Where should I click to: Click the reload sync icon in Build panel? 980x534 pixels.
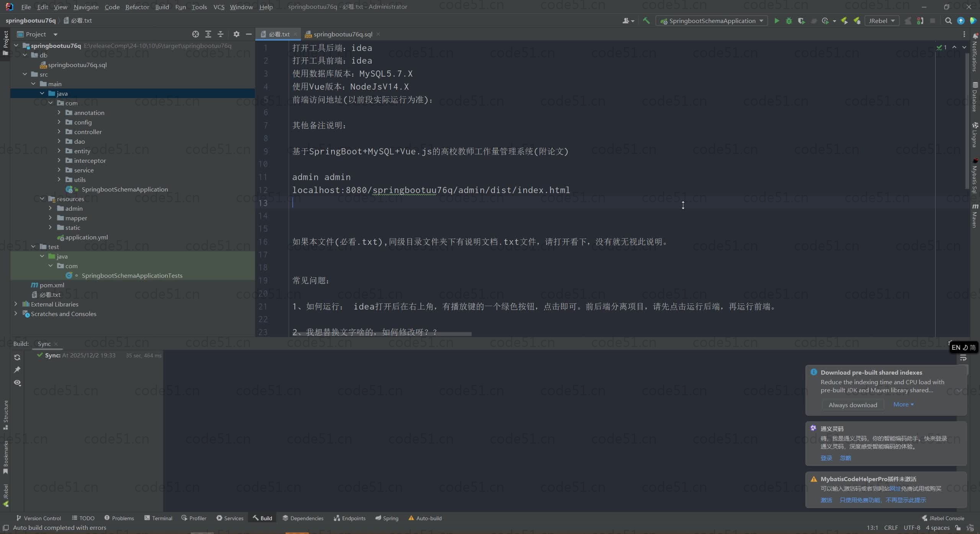coord(17,357)
